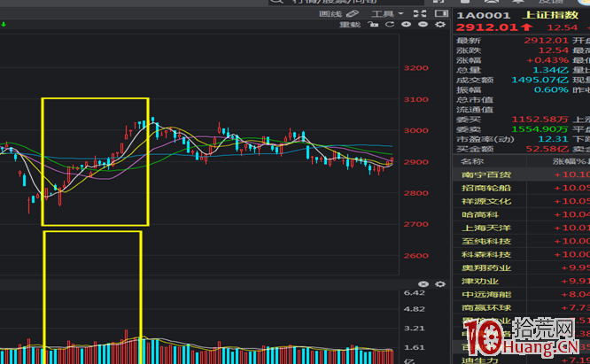Viewport: 590px width, 364px height.
Task: Activate the 画线 draw-line pencil tool
Action: point(338,14)
